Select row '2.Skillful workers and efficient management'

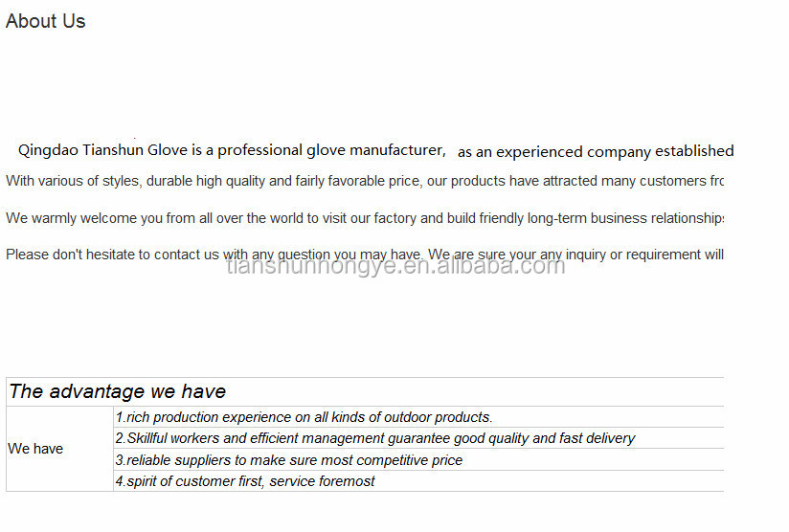(x=418, y=438)
